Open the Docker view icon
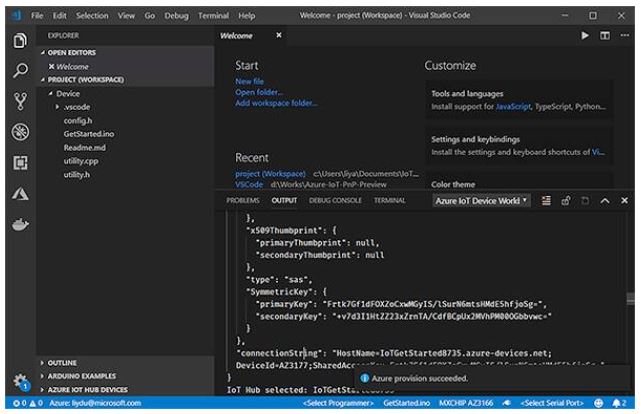Screen dimensions: 641x414 pos(19,224)
